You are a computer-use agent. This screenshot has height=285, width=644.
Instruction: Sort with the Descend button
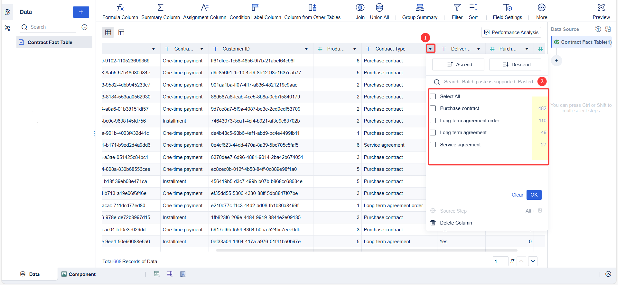515,65
